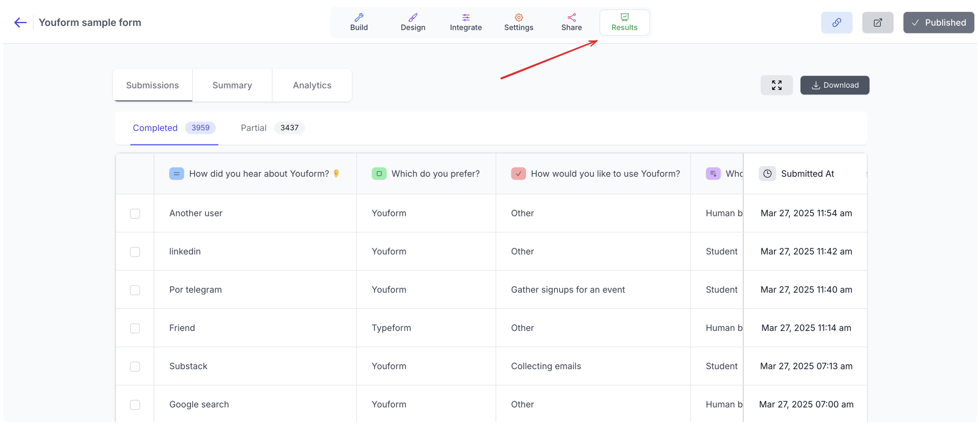Go back using the left arrow icon
The height and width of the screenshot is (425, 980).
tap(20, 23)
